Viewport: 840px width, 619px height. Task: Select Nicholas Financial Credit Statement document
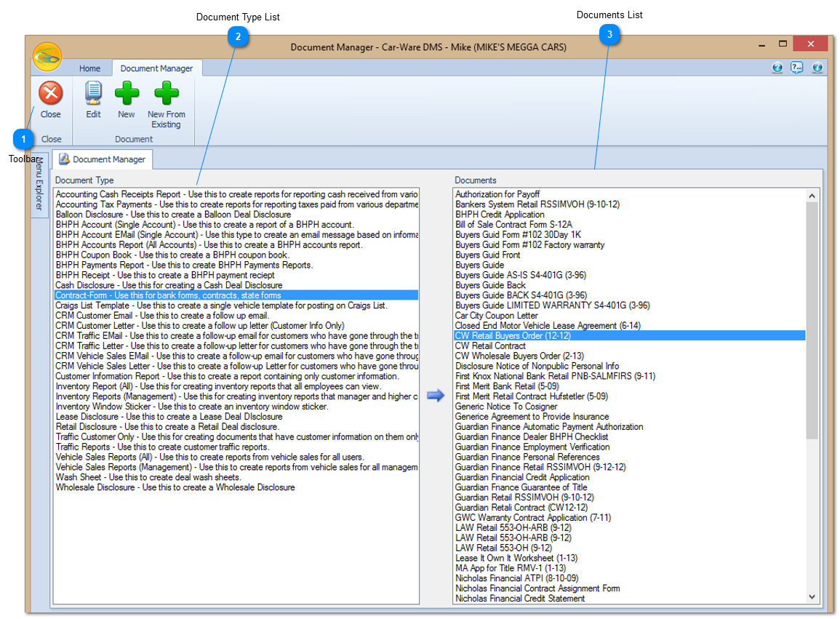[x=630, y=599]
